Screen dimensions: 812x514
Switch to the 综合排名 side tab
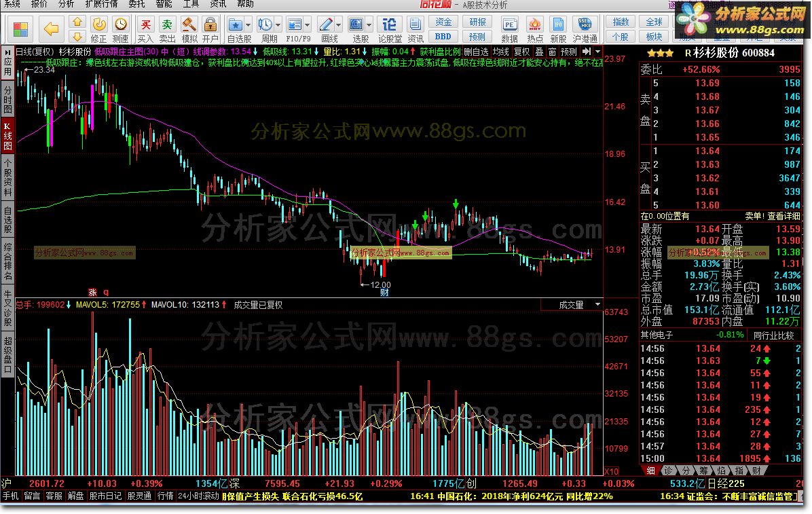[x=7, y=261]
